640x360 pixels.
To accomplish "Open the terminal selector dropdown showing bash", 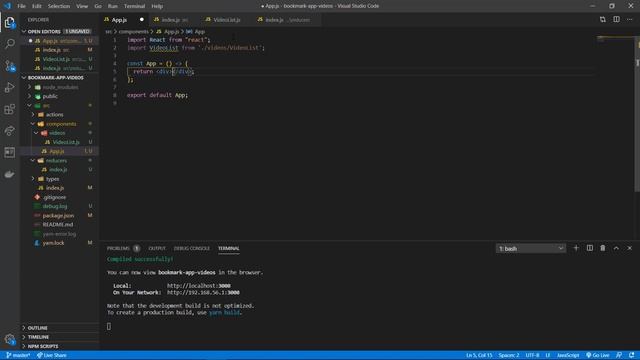I will click(531, 249).
